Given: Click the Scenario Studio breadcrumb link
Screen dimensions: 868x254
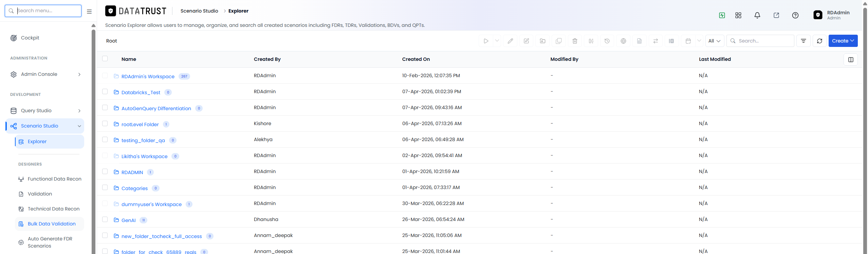Looking at the screenshot, I should click(199, 11).
